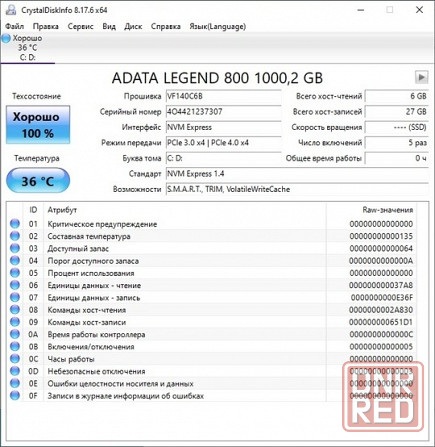The width and height of the screenshot is (435, 447).
Task: Click status orb for Часы работы
Action: [x=15, y=359]
